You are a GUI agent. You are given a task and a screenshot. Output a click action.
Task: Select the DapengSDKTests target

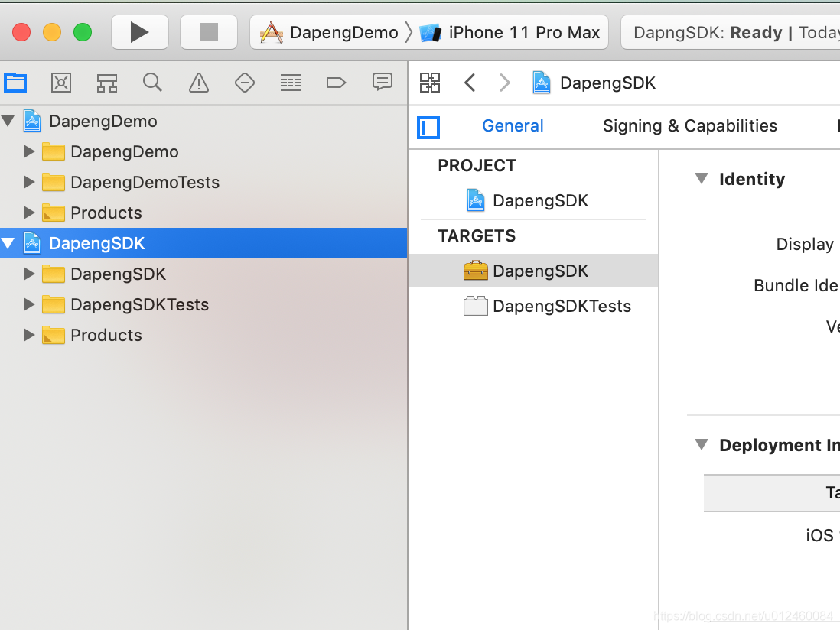(533, 306)
